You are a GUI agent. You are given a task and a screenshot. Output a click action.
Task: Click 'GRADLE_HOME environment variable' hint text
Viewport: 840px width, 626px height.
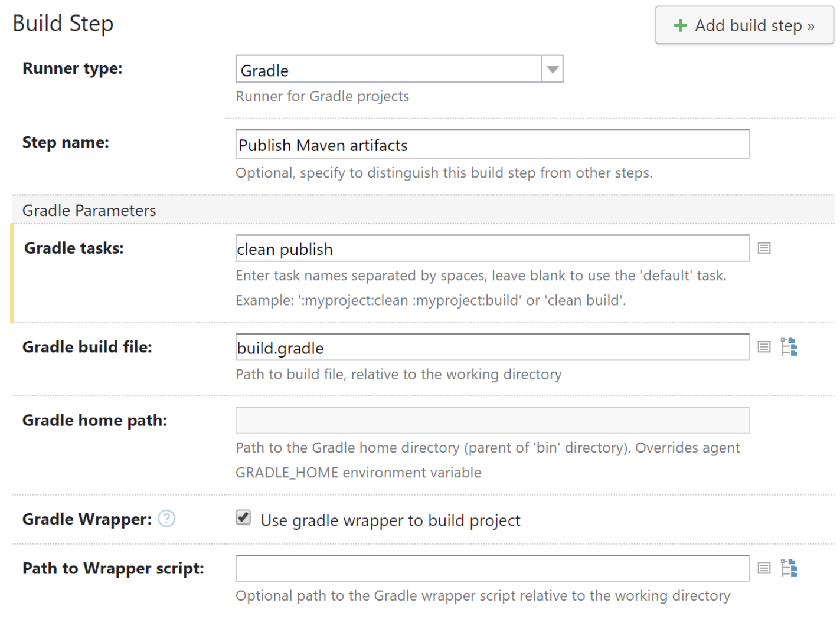[x=358, y=473]
